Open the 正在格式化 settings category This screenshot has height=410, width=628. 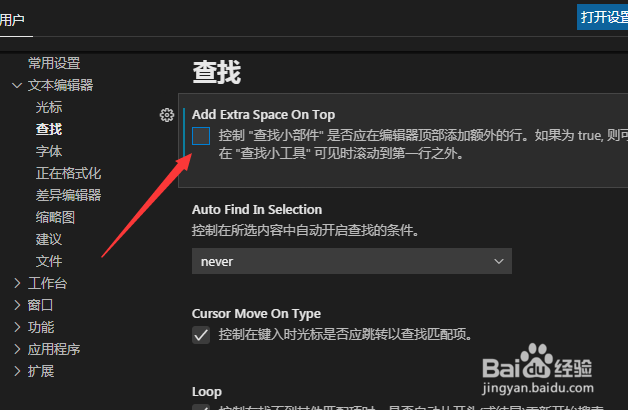coord(68,173)
